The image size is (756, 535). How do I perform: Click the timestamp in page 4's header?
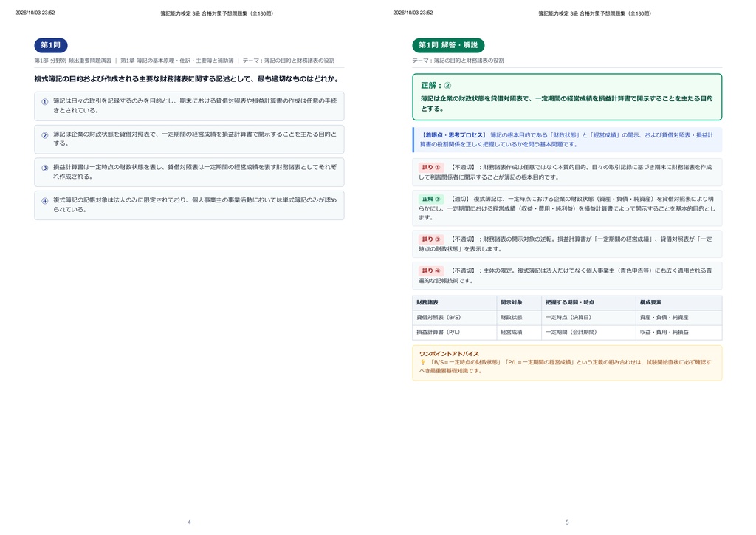point(35,13)
